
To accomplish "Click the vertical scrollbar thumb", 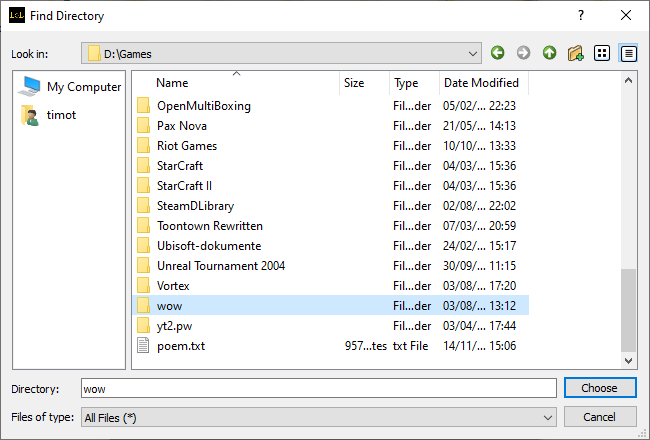I will (x=628, y=310).
